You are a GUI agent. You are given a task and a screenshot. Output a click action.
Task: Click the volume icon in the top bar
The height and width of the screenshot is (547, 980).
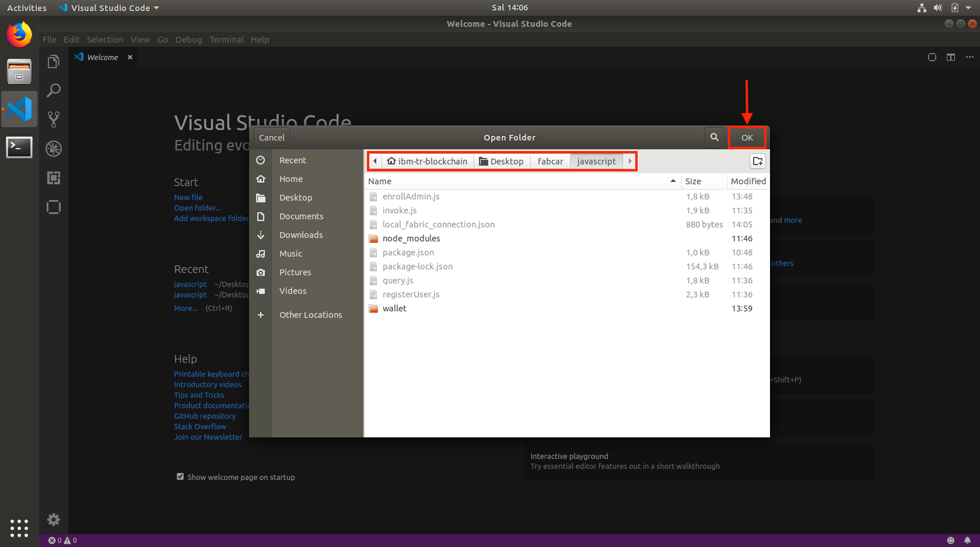tap(937, 8)
